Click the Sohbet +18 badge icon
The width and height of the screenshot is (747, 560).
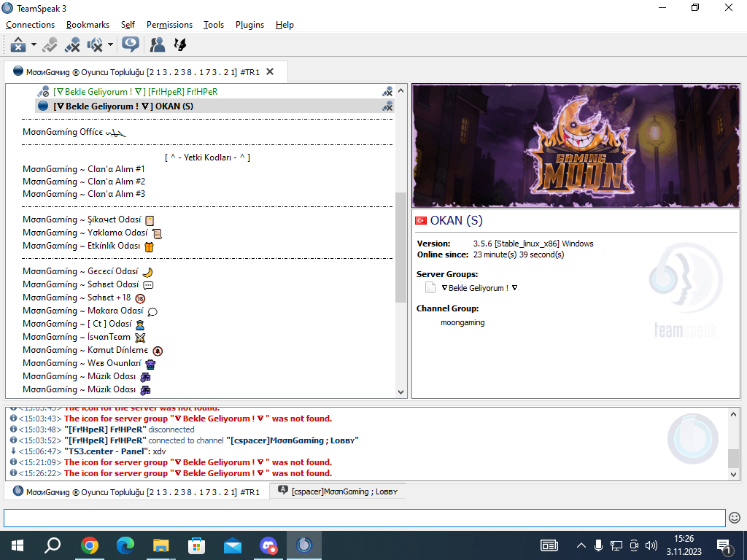click(140, 298)
